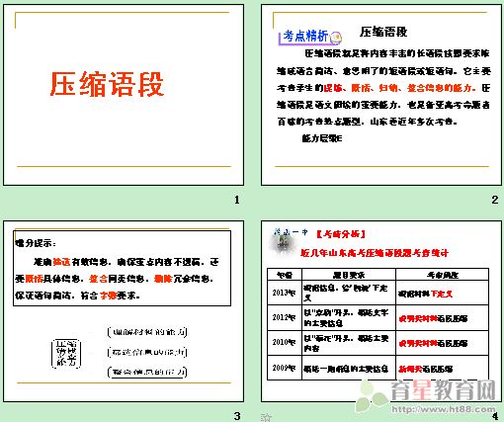
Task: Select the 2013年 table cell
Action: (x=285, y=293)
